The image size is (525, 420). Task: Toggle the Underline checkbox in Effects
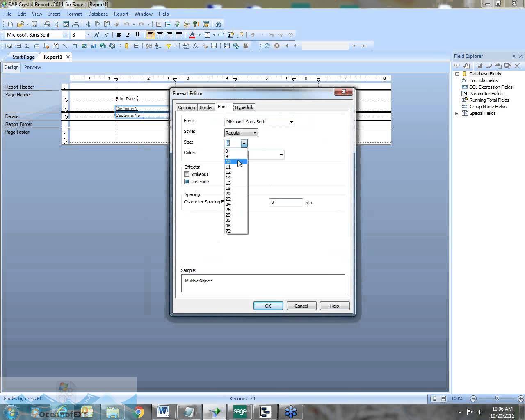pos(187,182)
